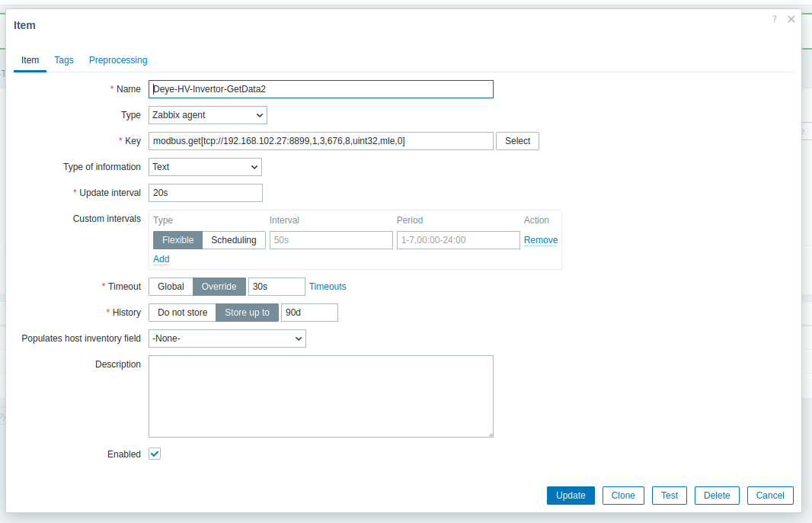Open the Timeouts link
Screen dimensions: 812x523
(328, 287)
